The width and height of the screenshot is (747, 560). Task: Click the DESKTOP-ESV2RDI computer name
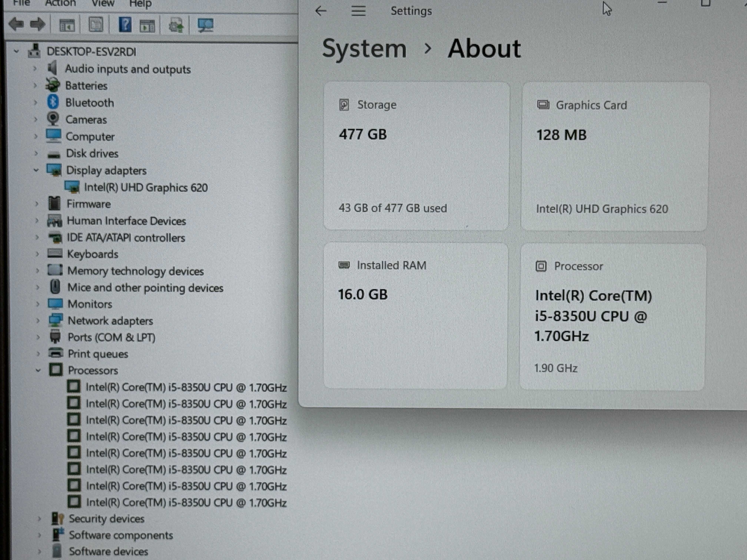tap(91, 52)
